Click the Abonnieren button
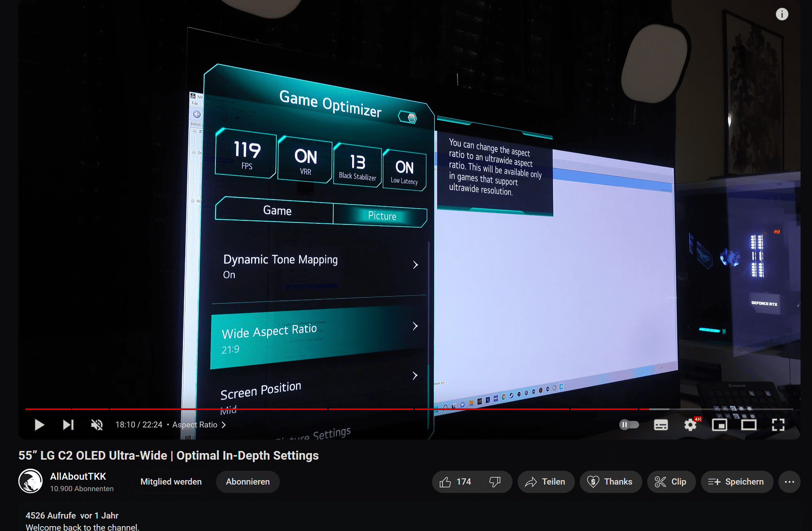The height and width of the screenshot is (531, 812). (248, 482)
